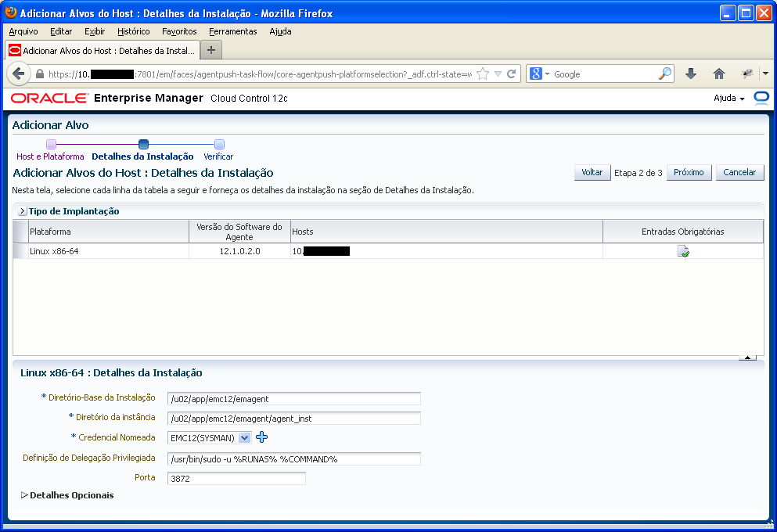Open the toolbar overflow dropdown arrow
The height and width of the screenshot is (532, 777).
point(765,74)
